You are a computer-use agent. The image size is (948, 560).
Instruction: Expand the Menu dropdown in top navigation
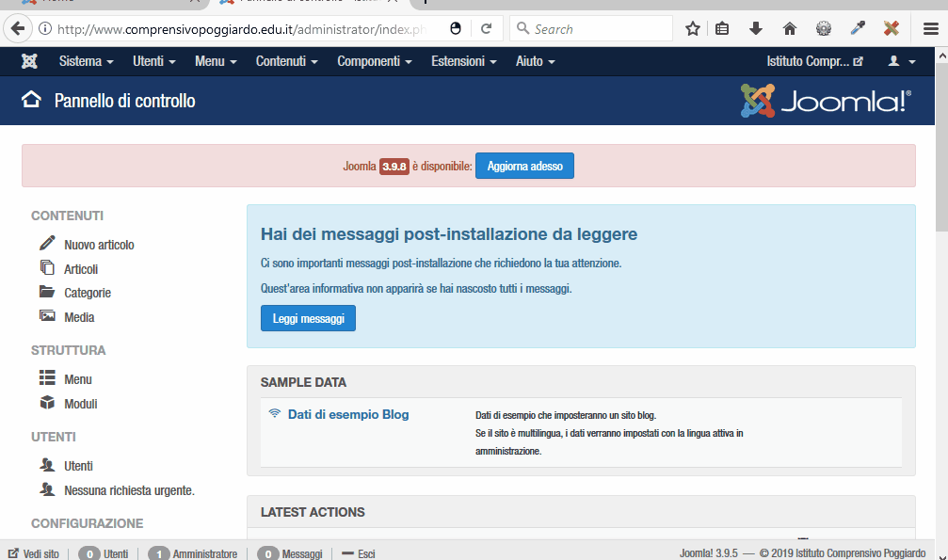(216, 61)
